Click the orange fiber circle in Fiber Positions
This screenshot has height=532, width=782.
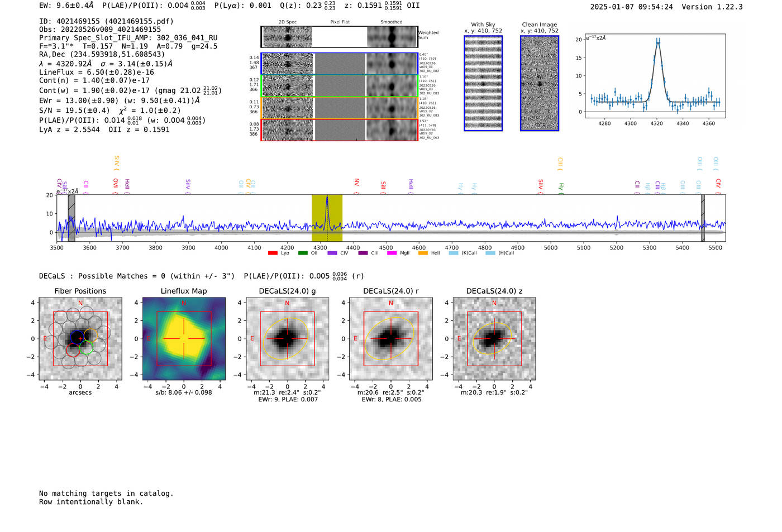point(91,336)
